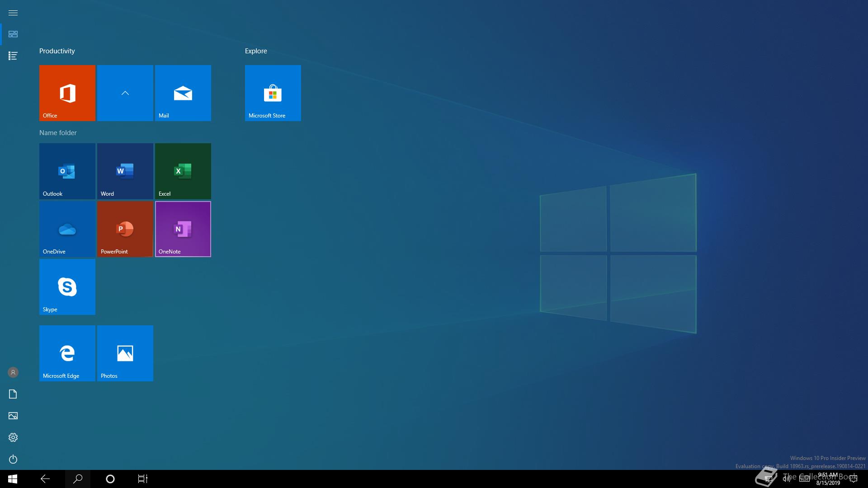This screenshot has width=868, height=488.
Task: Switch to Pinned tiles view
Action: (x=13, y=34)
